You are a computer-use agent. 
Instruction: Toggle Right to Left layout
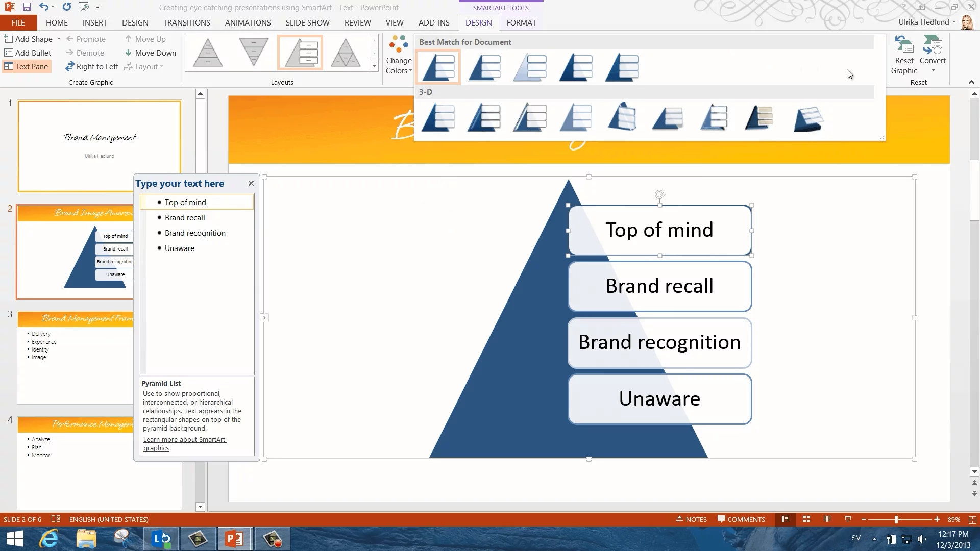[92, 66]
